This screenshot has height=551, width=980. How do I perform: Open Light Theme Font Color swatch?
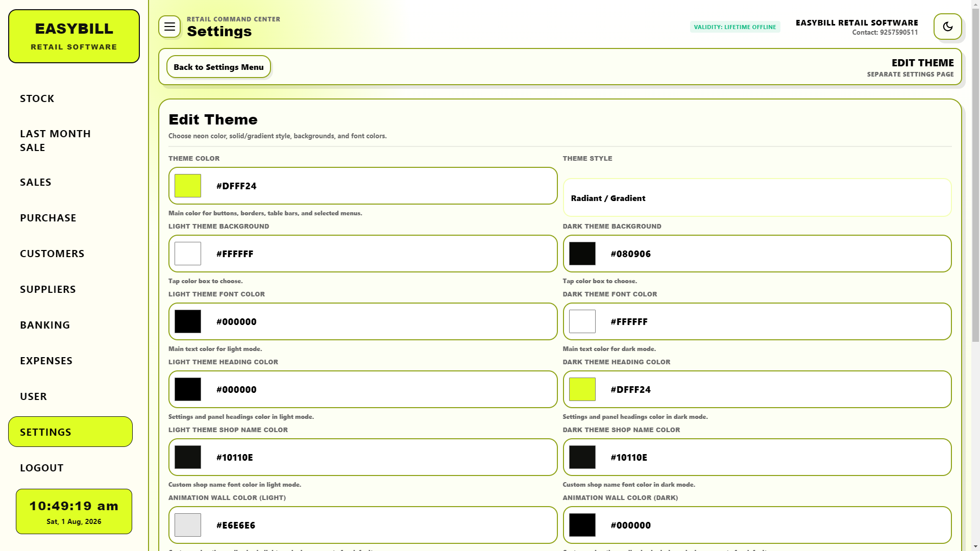tap(188, 321)
